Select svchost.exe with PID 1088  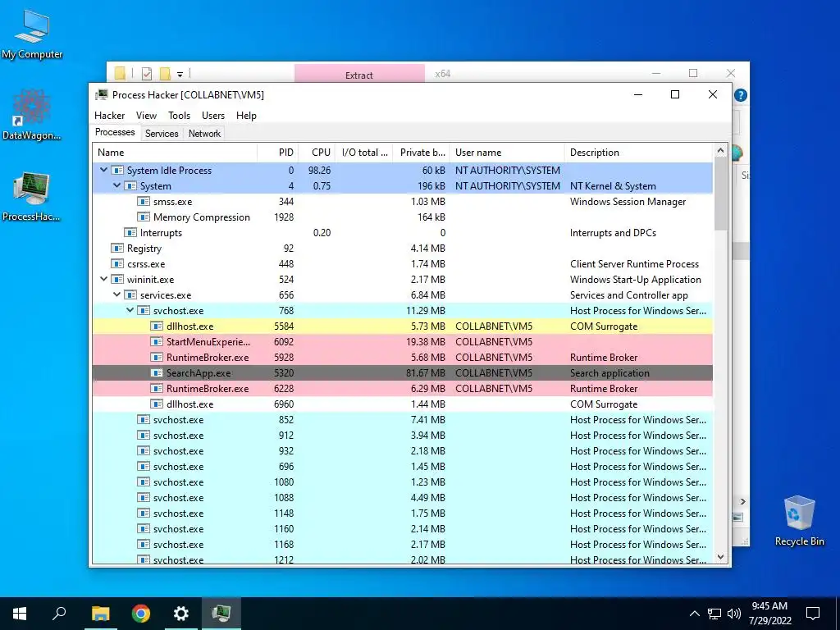click(x=402, y=498)
